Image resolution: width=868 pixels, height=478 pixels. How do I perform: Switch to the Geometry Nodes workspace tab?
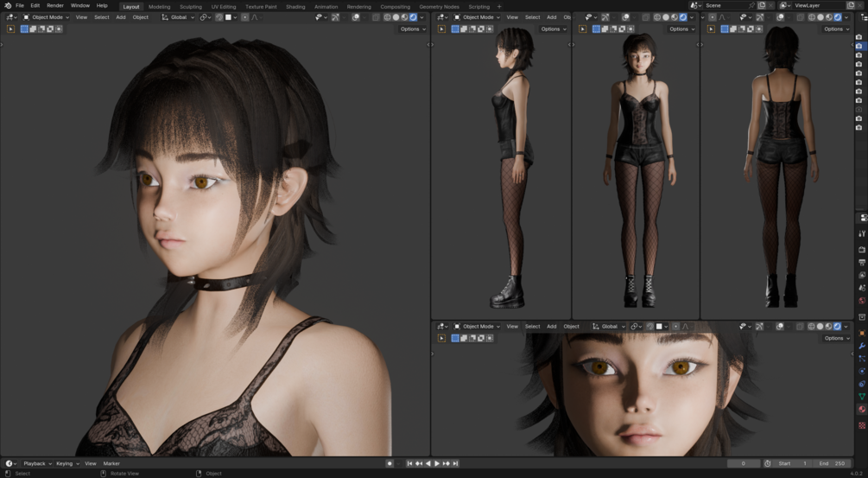point(439,7)
